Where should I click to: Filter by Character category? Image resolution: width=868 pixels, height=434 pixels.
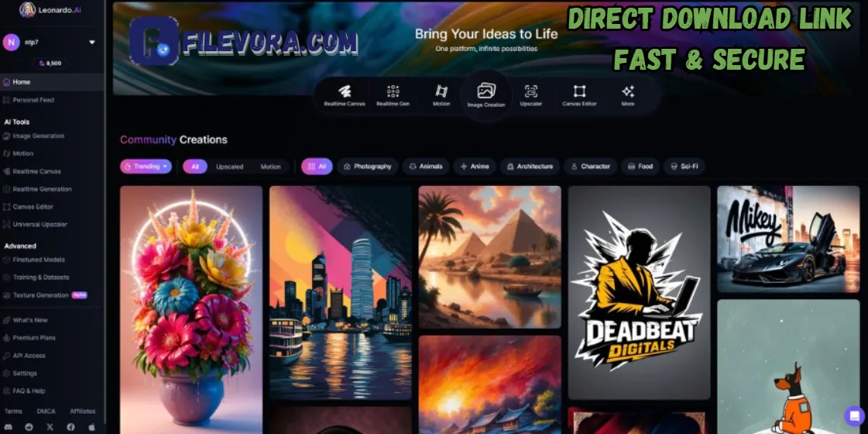pos(590,167)
